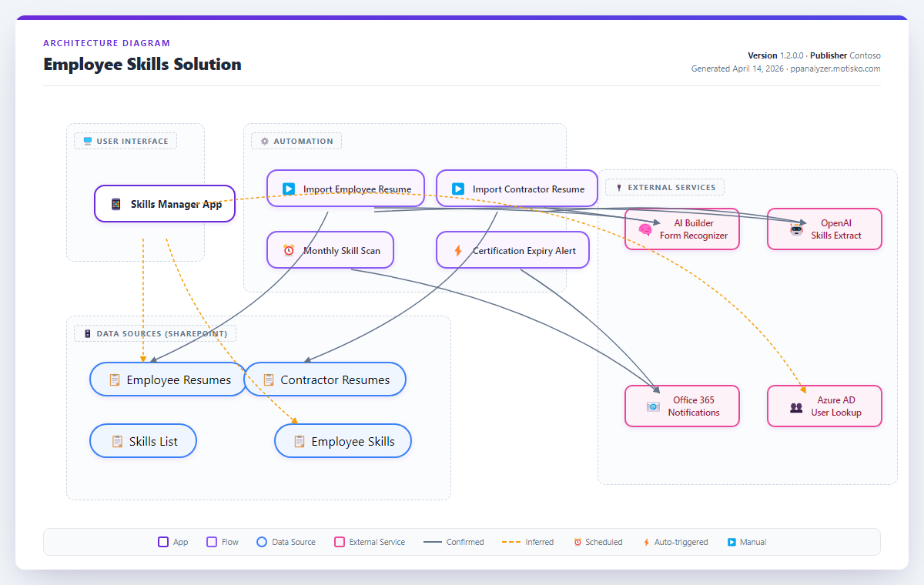
Task: Click the "External Service" legend label
Action: 377,542
